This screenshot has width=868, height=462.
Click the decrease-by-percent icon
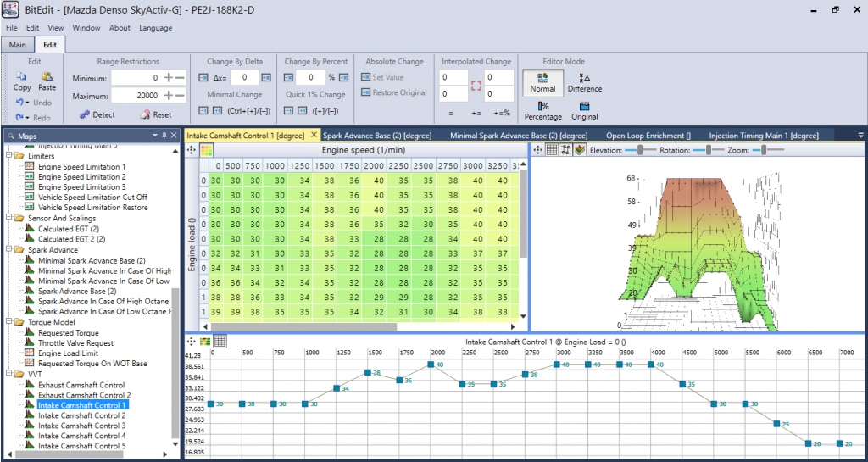coord(288,77)
